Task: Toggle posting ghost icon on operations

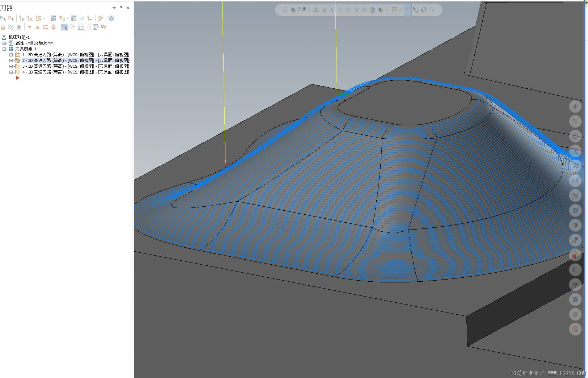Action: point(19,27)
